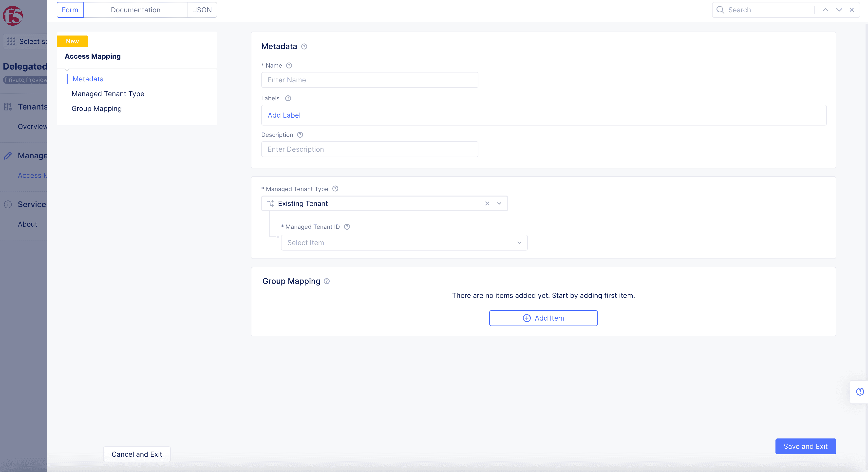Click the Services info icon
The width and height of the screenshot is (868, 472).
pyautogui.click(x=8, y=204)
